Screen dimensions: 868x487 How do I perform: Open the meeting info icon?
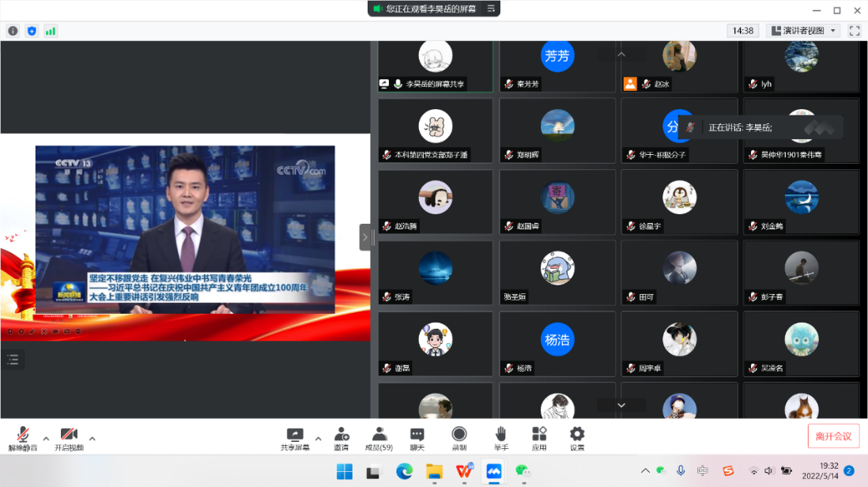pyautogui.click(x=13, y=31)
